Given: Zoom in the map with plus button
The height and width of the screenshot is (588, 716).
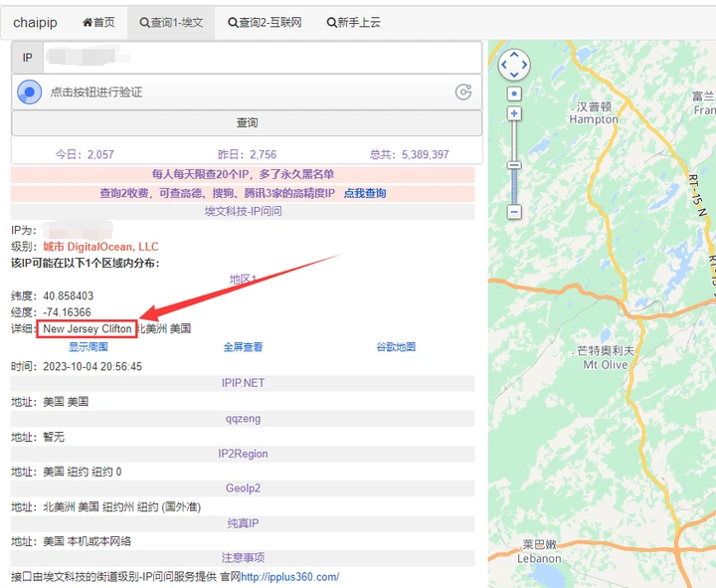Looking at the screenshot, I should 514,113.
